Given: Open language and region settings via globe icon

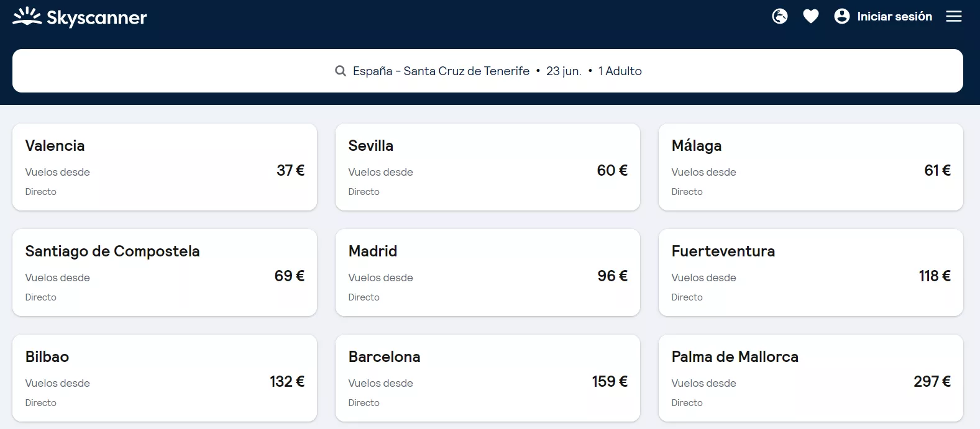Looking at the screenshot, I should tap(779, 16).
